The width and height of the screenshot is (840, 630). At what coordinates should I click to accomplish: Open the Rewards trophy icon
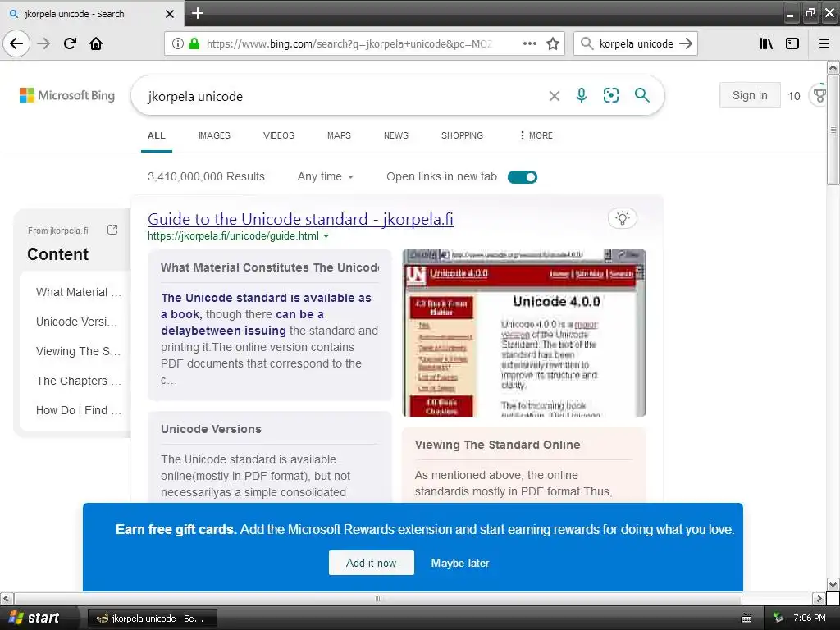tap(819, 95)
